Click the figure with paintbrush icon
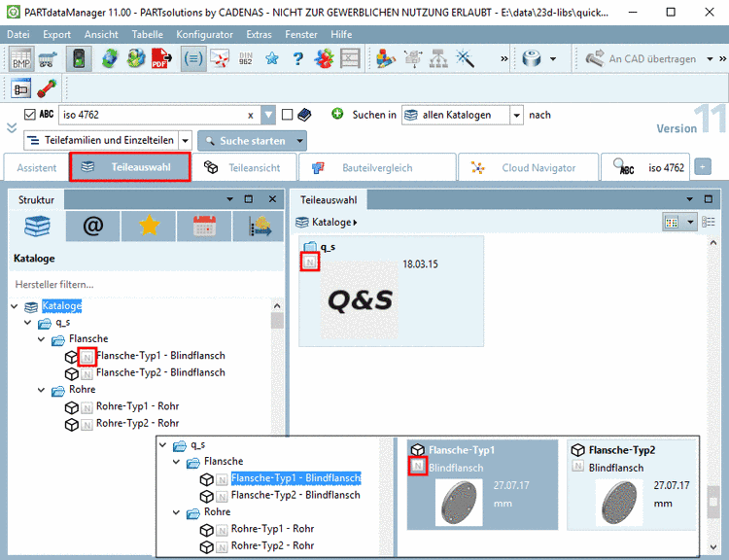This screenshot has width=729, height=560. point(386,59)
